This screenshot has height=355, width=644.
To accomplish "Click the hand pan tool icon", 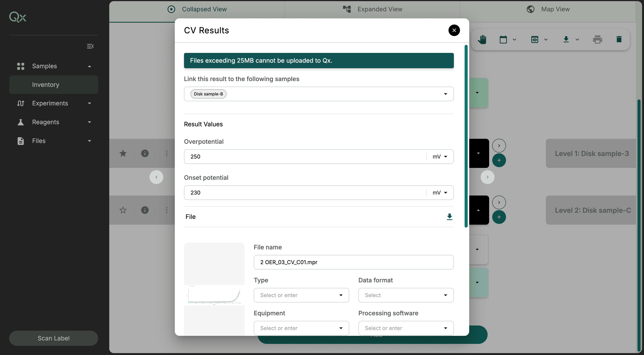I will coord(482,39).
